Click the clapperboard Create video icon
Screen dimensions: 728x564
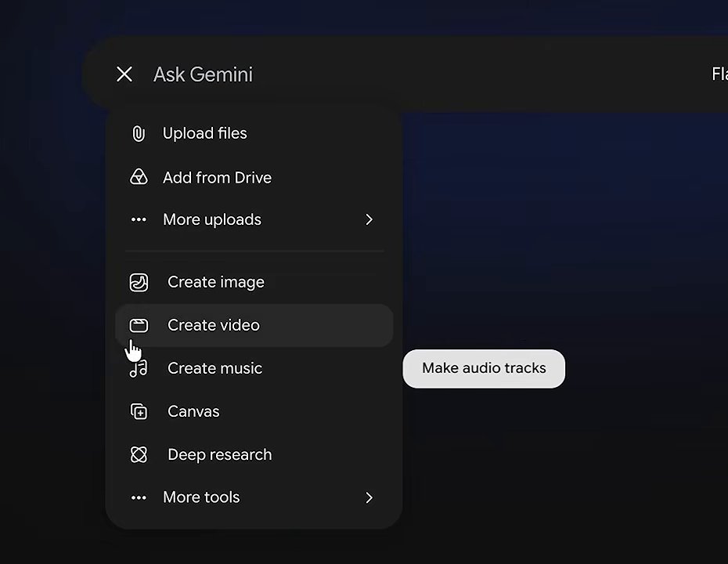coord(139,325)
